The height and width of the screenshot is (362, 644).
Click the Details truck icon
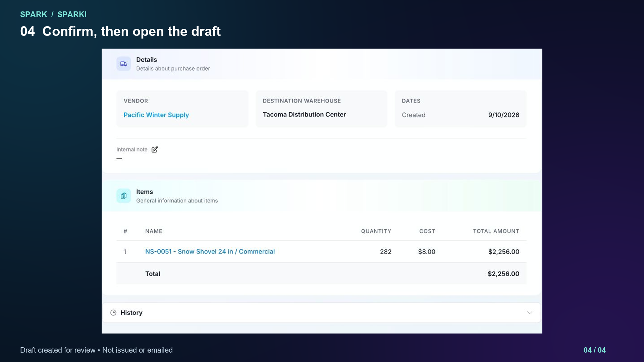coord(123,64)
